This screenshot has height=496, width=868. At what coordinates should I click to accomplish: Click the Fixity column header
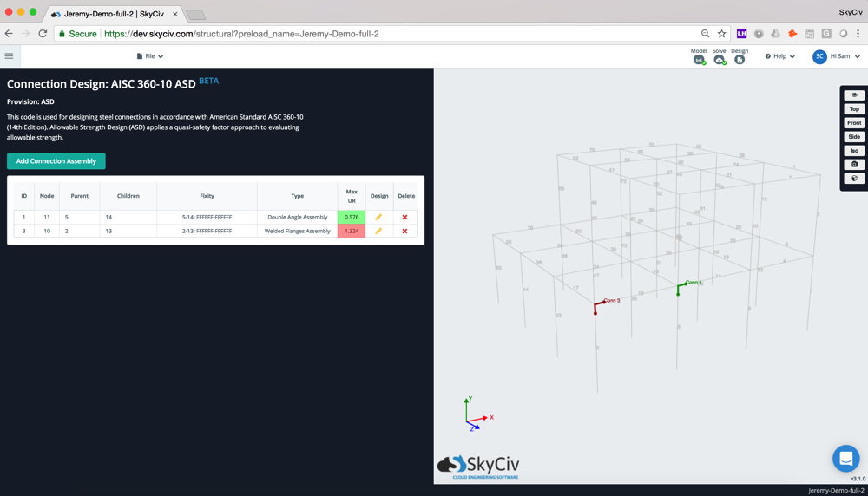pyautogui.click(x=207, y=196)
